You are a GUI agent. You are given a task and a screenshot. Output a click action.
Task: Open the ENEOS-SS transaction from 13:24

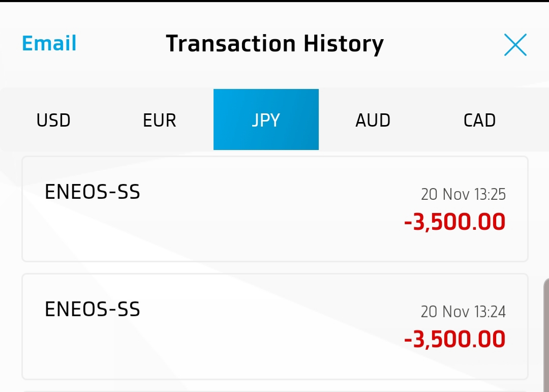[275, 326]
